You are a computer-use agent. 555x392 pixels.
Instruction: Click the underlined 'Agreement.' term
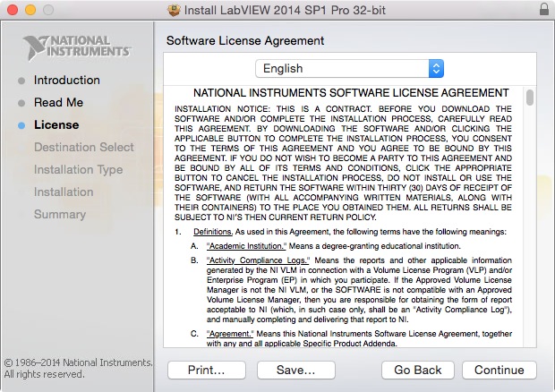pos(230,334)
